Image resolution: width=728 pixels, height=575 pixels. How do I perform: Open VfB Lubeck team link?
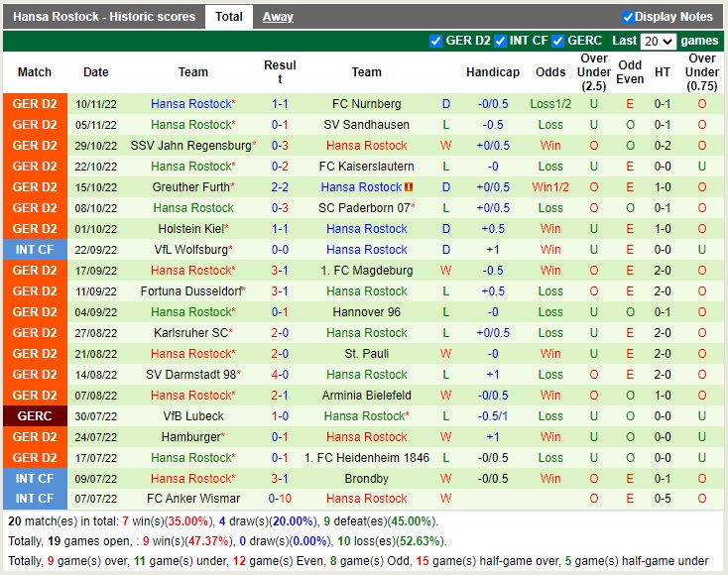tap(192, 416)
